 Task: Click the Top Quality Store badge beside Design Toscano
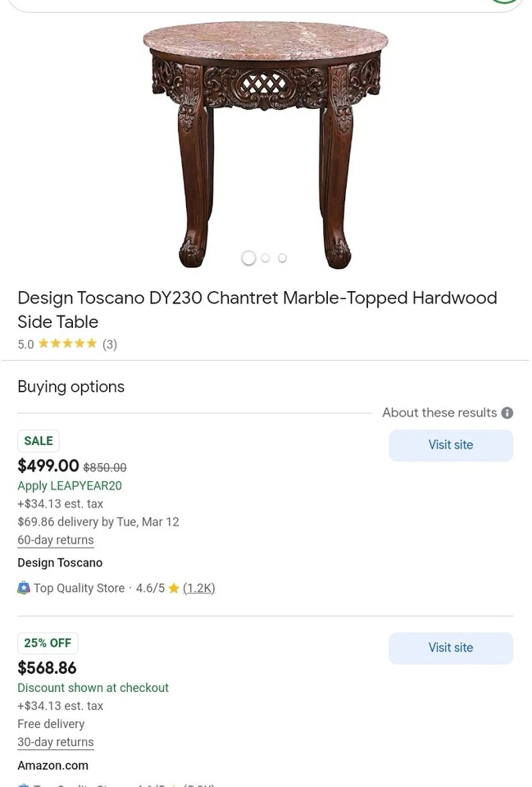24,588
